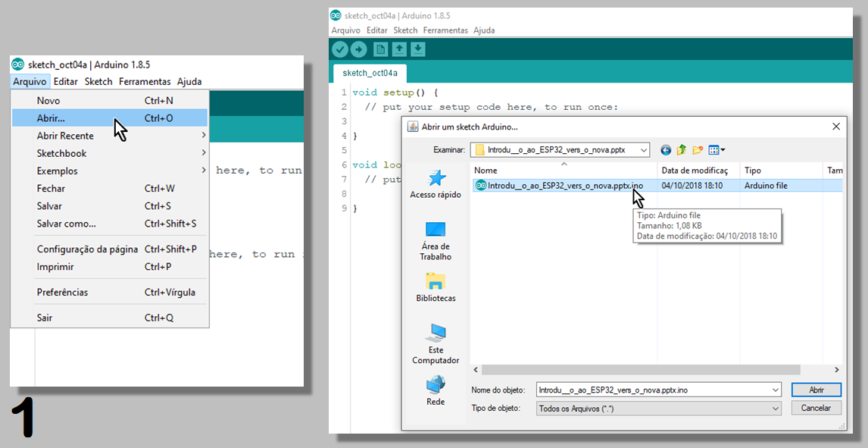Image resolution: width=868 pixels, height=448 pixels.
Task: Select Rede in the sidebar
Action: 436,390
